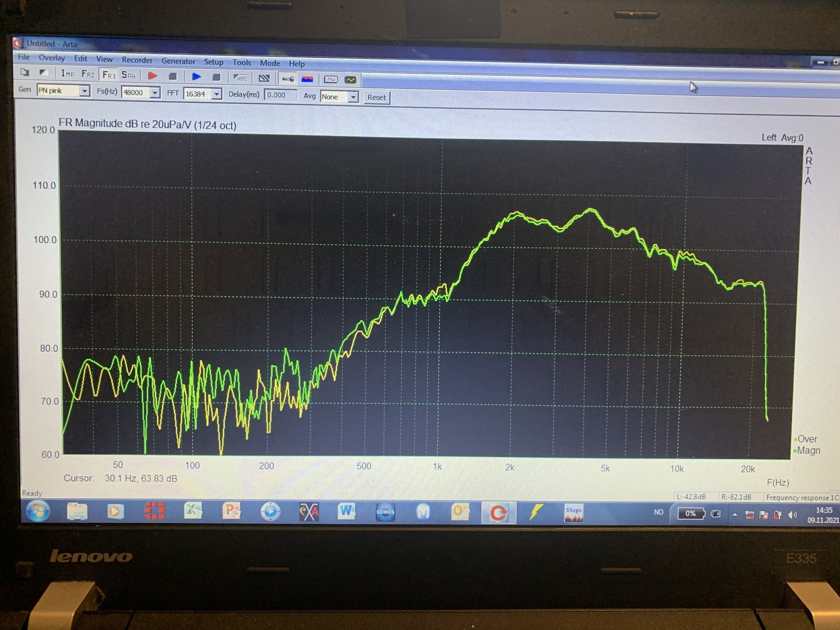This screenshot has height=630, width=840.
Task: Open the red grid taskbar icon
Action: 155,512
